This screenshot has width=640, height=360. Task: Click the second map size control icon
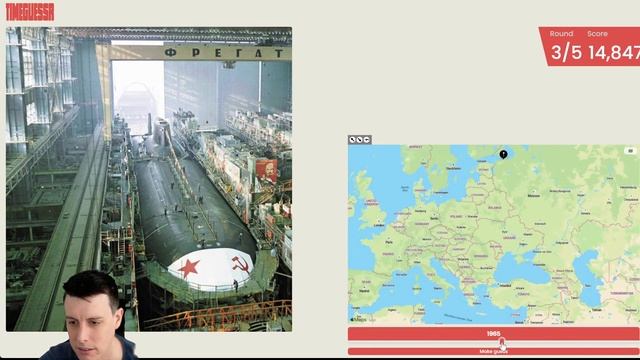pos(360,140)
